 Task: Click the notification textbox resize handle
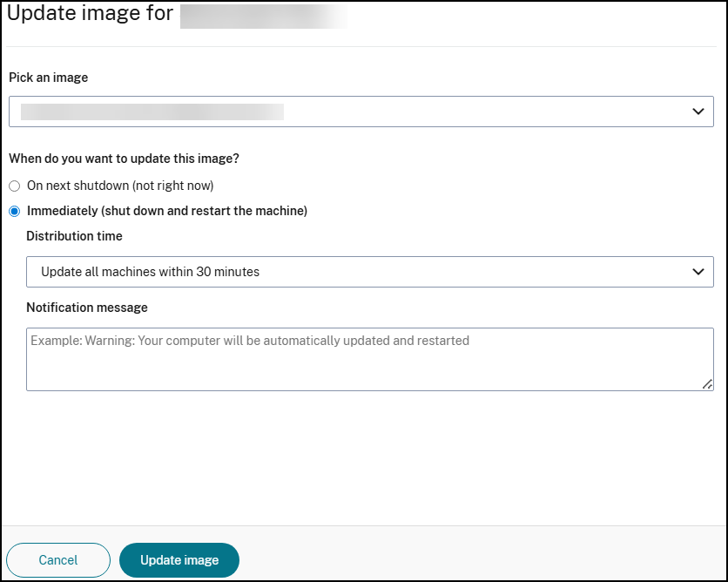(x=707, y=384)
